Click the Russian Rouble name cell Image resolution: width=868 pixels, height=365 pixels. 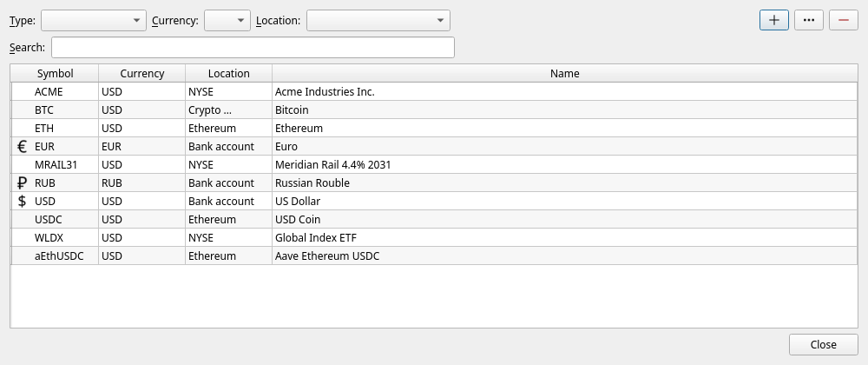(x=565, y=182)
